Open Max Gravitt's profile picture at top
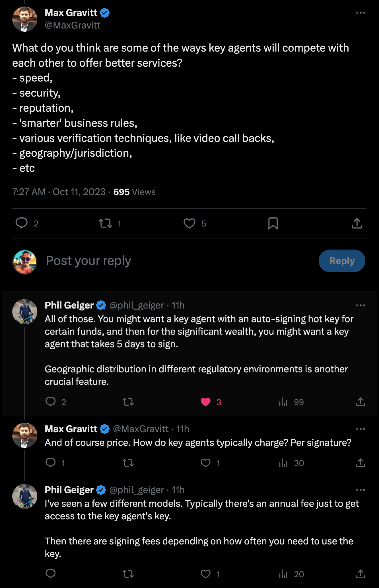Viewport: 379px width, 588px height. click(x=25, y=19)
